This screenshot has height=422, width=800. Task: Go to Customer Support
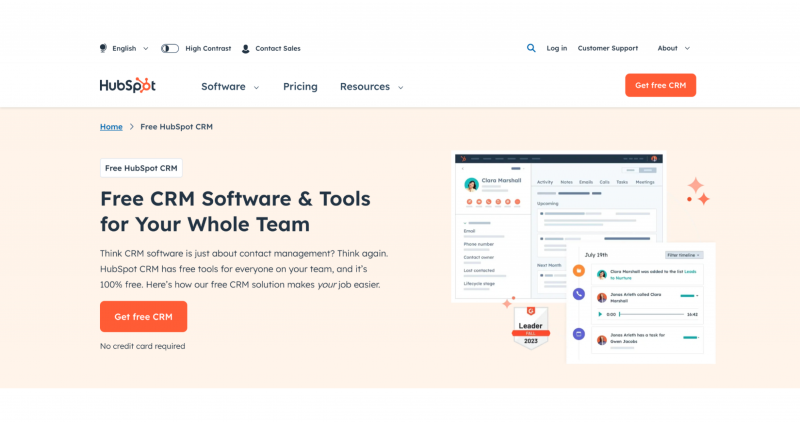tap(608, 48)
